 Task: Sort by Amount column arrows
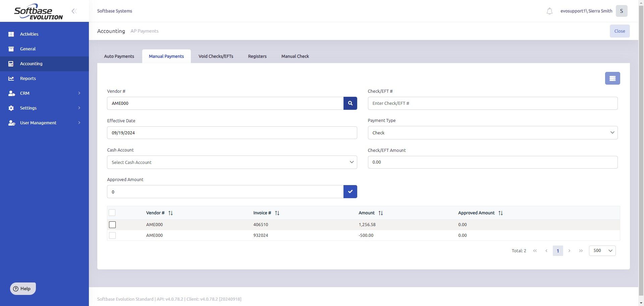(x=381, y=213)
